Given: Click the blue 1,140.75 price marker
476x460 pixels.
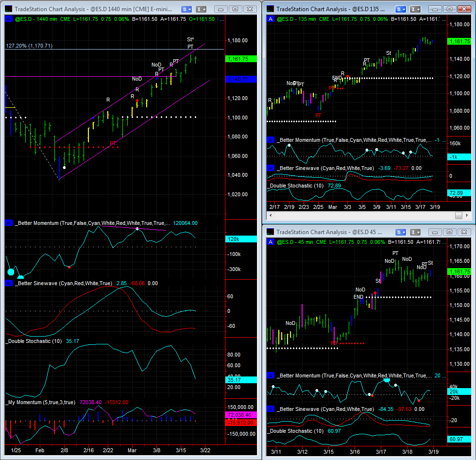Looking at the screenshot, I should coord(241,79).
